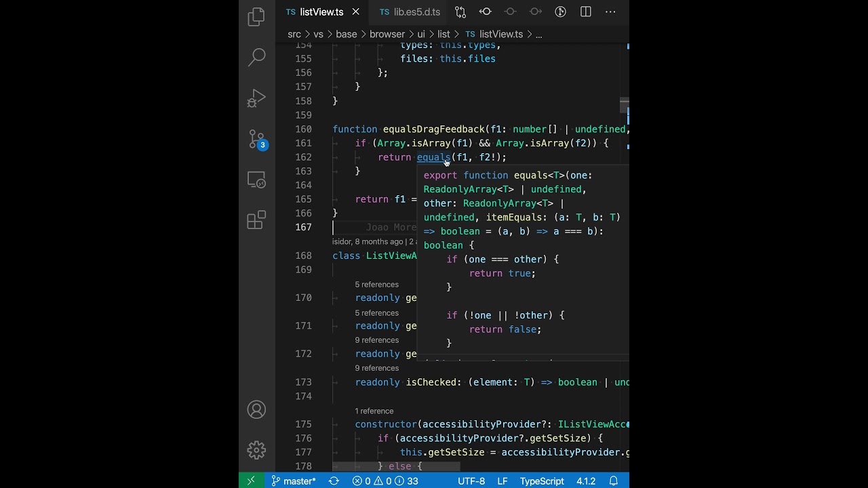The width and height of the screenshot is (868, 488).
Task: Click equalsDragFeedback function name
Action: pos(433,129)
